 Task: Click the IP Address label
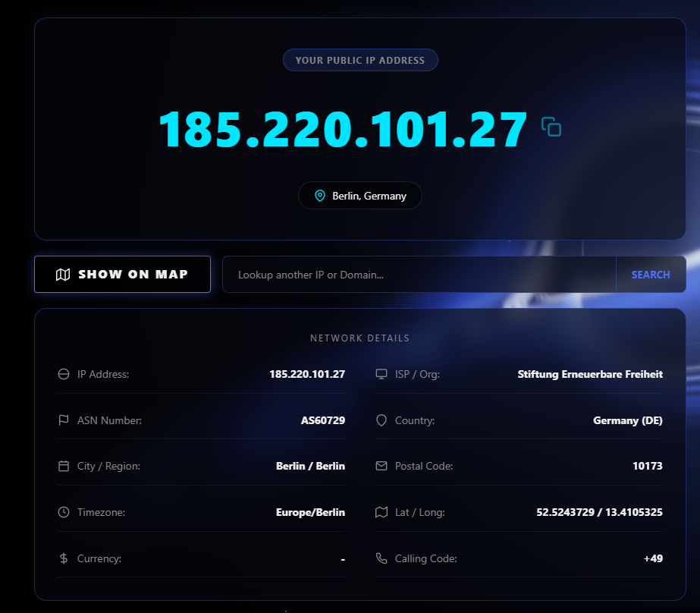click(103, 374)
